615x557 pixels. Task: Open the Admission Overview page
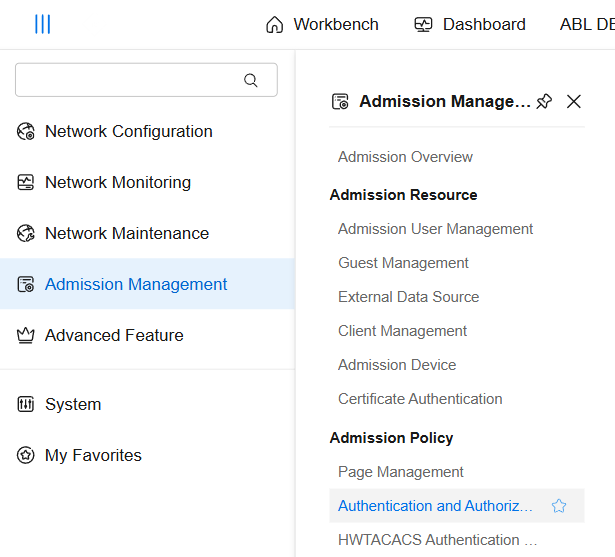coord(405,157)
